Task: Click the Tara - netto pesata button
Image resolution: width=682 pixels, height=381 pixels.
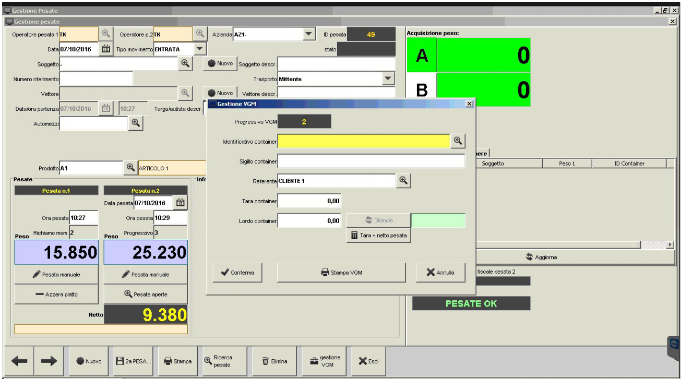Action: click(x=378, y=235)
